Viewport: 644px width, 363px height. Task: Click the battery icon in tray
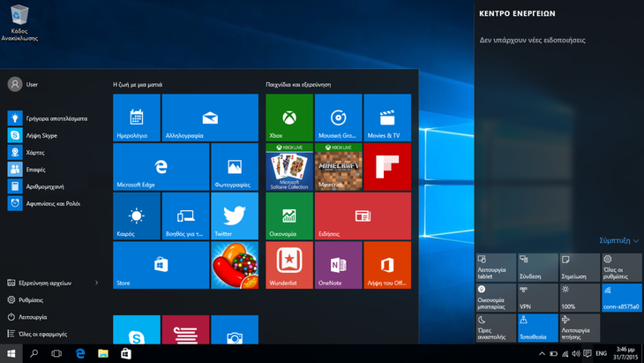554,353
